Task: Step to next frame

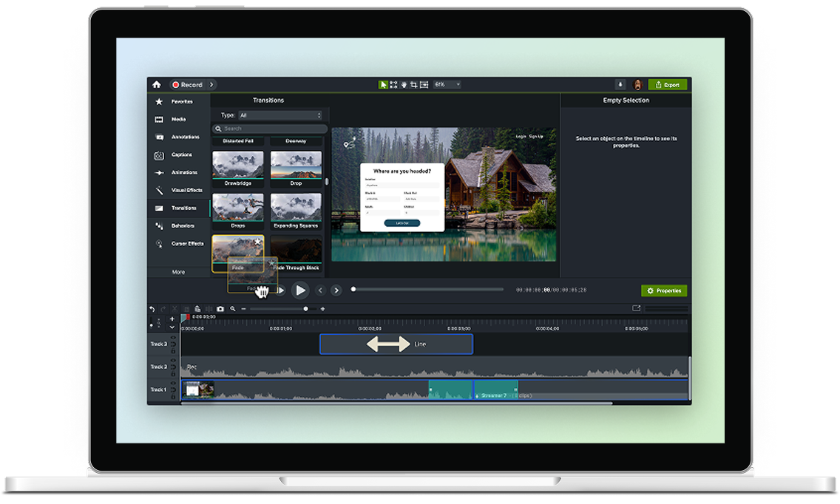Action: [336, 290]
